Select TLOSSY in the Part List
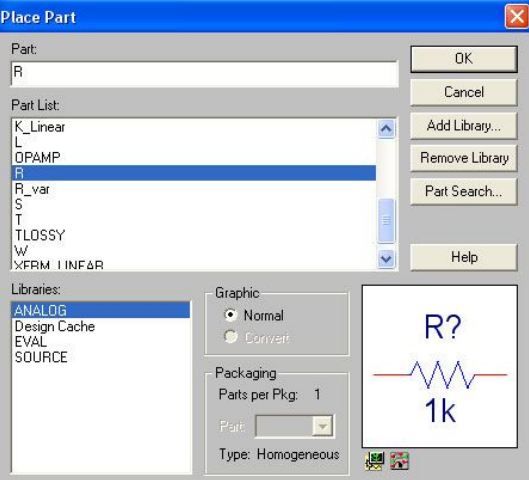This screenshot has width=529, height=480. [194, 235]
